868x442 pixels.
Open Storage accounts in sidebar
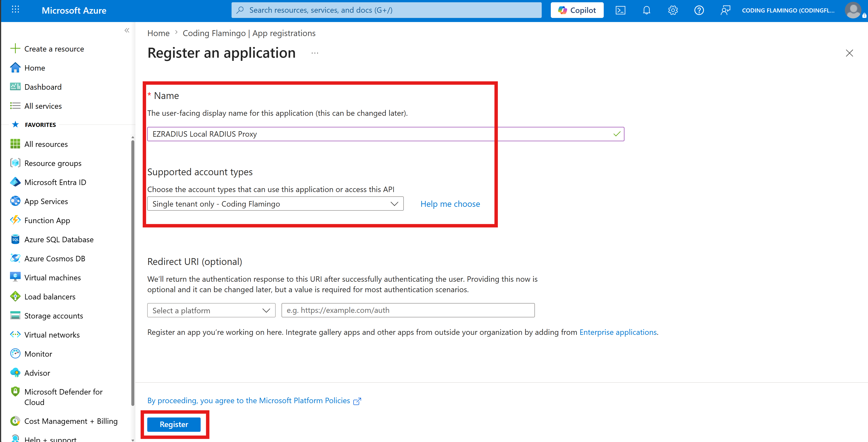(54, 316)
